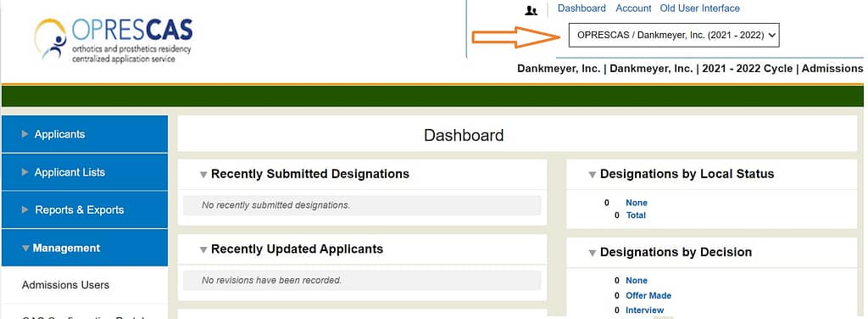868x319 pixels.
Task: Open None link under Designations by Decision
Action: click(x=636, y=280)
